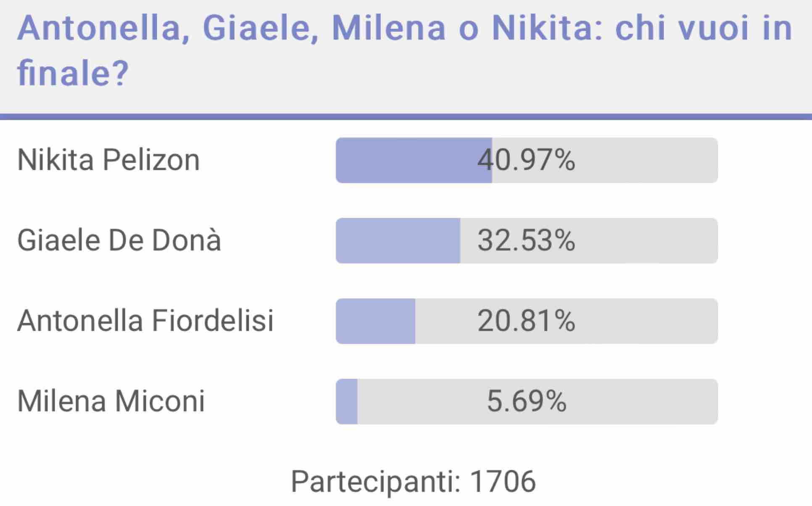This screenshot has height=506, width=812.
Task: Select the Giaele De Donà name label
Action: (119, 240)
